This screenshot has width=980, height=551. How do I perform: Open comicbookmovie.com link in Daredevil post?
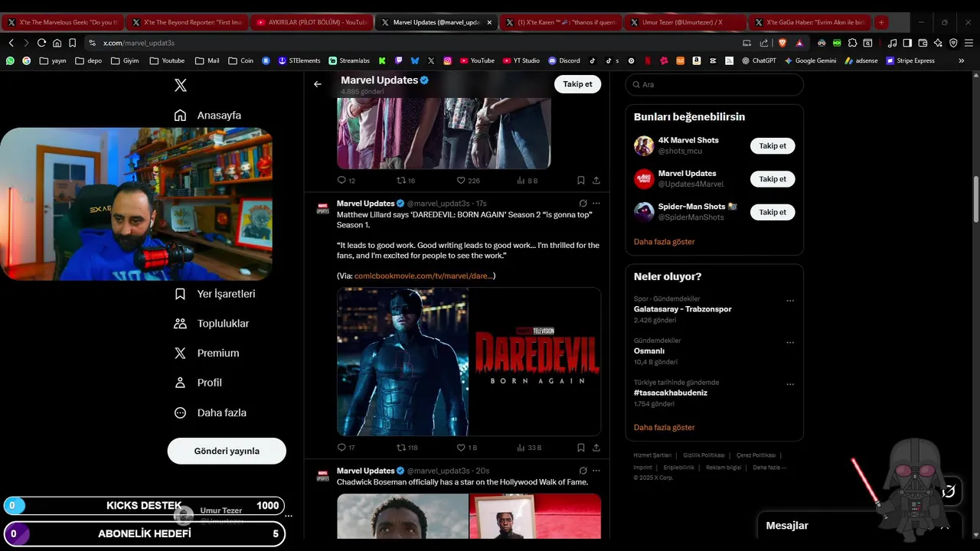click(423, 275)
